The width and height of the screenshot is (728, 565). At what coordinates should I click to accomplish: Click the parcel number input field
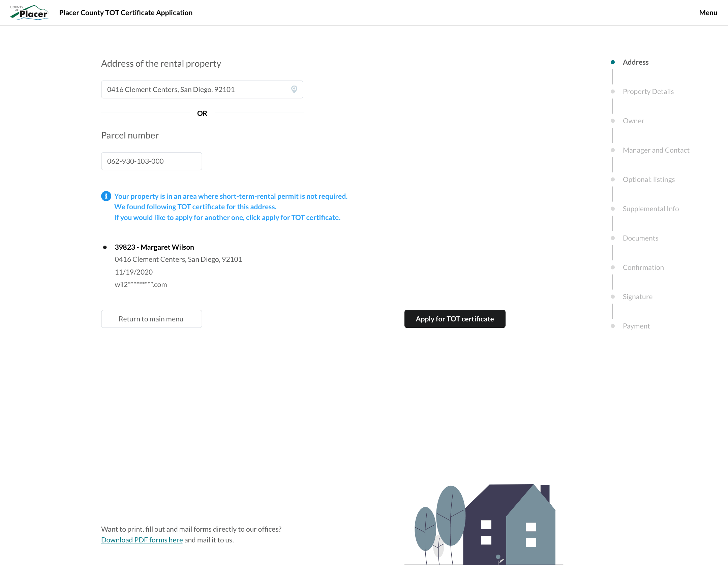[151, 161]
